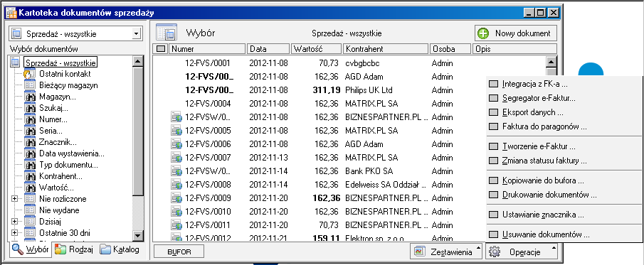Choose Drukowanie dokumentów ... from Operacje menu
Image resolution: width=644 pixels, height=265 pixels.
pyautogui.click(x=549, y=195)
